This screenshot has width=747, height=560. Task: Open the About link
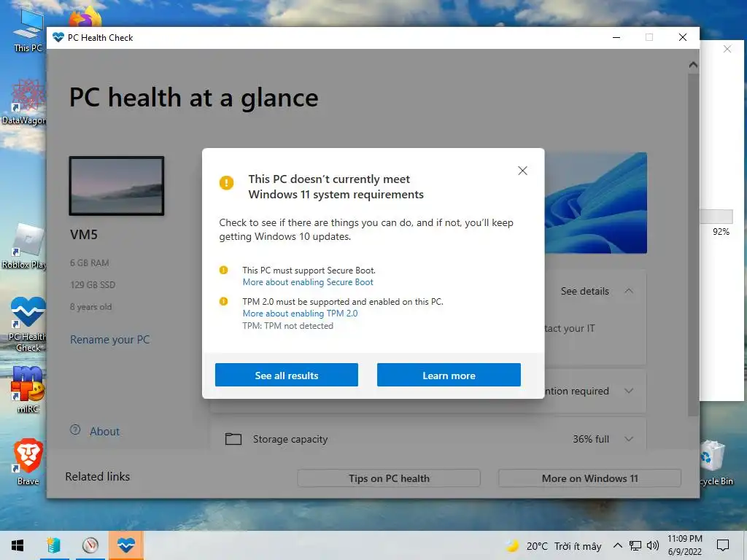[105, 432]
